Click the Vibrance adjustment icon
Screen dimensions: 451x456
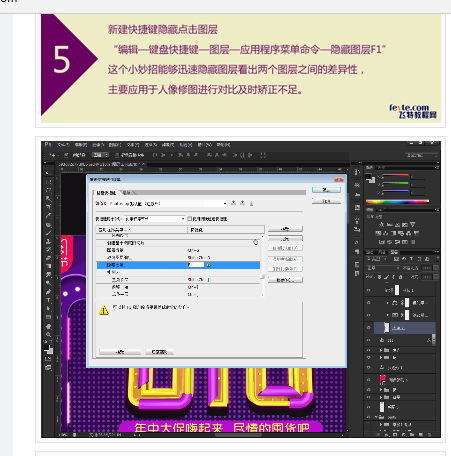[413, 225]
